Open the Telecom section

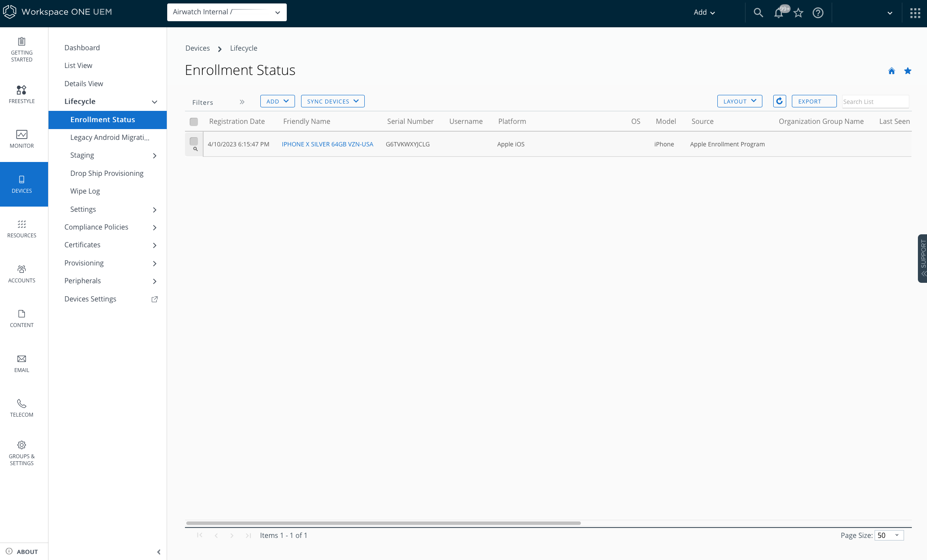point(22,408)
